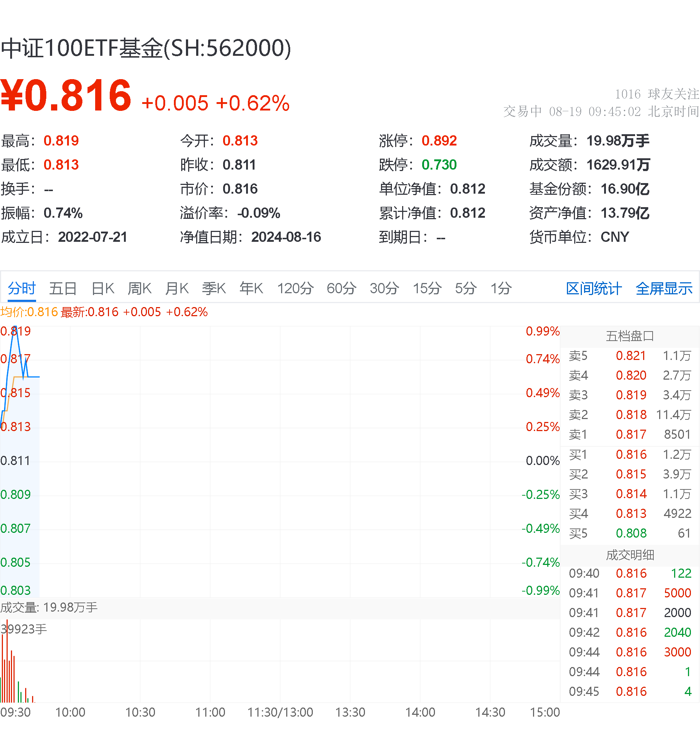Viewport: 700px width, 744px height.
Task: Click the 今开 value 0.813
Action: point(240,141)
